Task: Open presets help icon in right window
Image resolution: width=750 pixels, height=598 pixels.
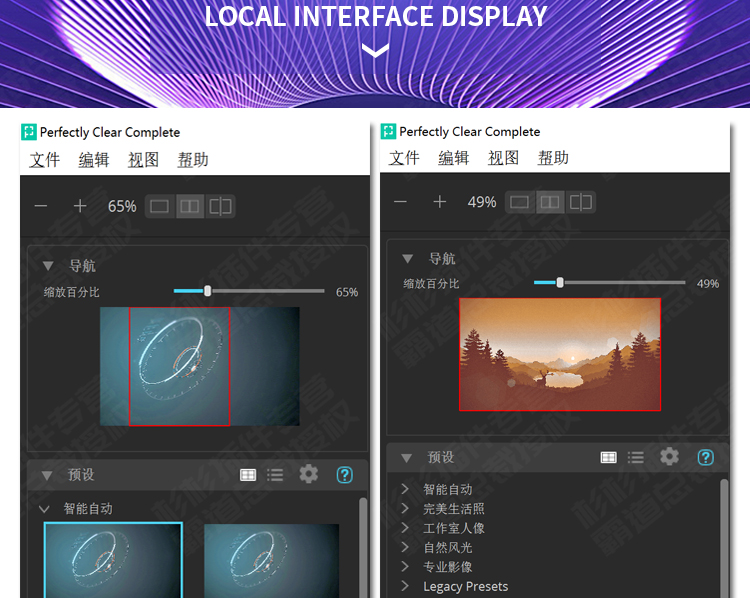Action: [x=706, y=457]
